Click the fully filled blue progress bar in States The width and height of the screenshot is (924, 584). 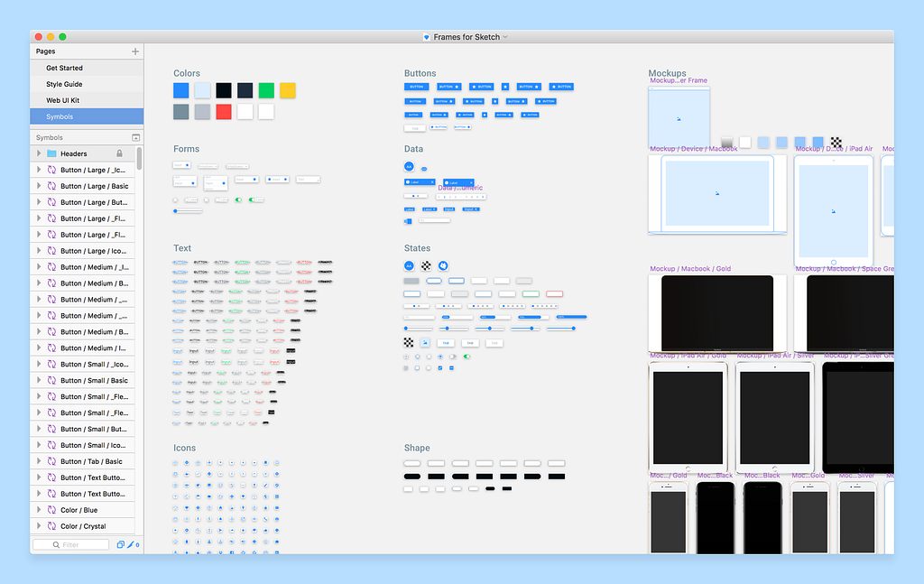(x=571, y=317)
